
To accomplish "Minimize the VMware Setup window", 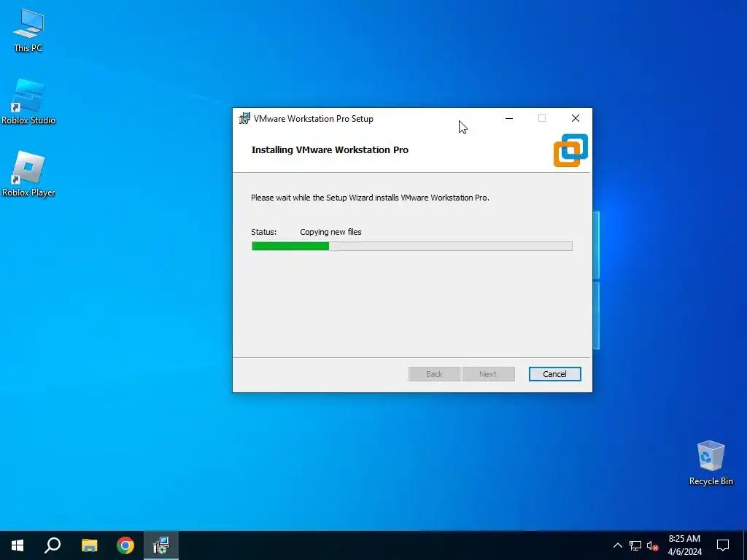I will [509, 118].
